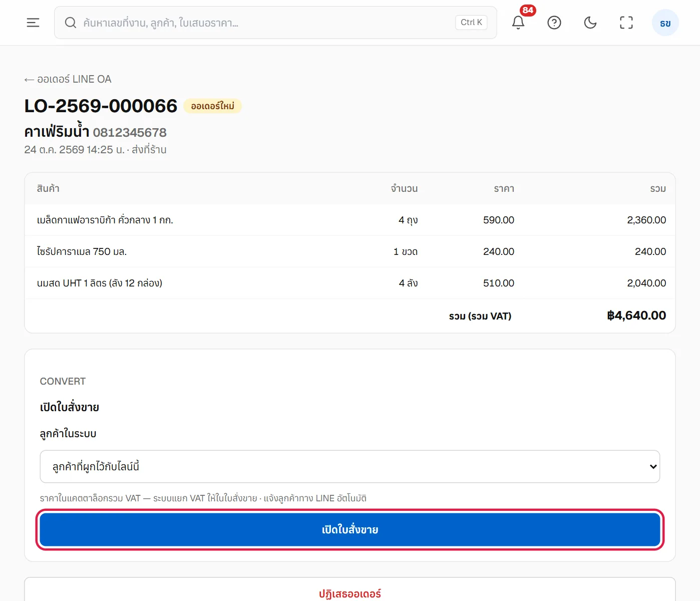Click the เปิดใบสั่งขาย blue button

(350, 529)
